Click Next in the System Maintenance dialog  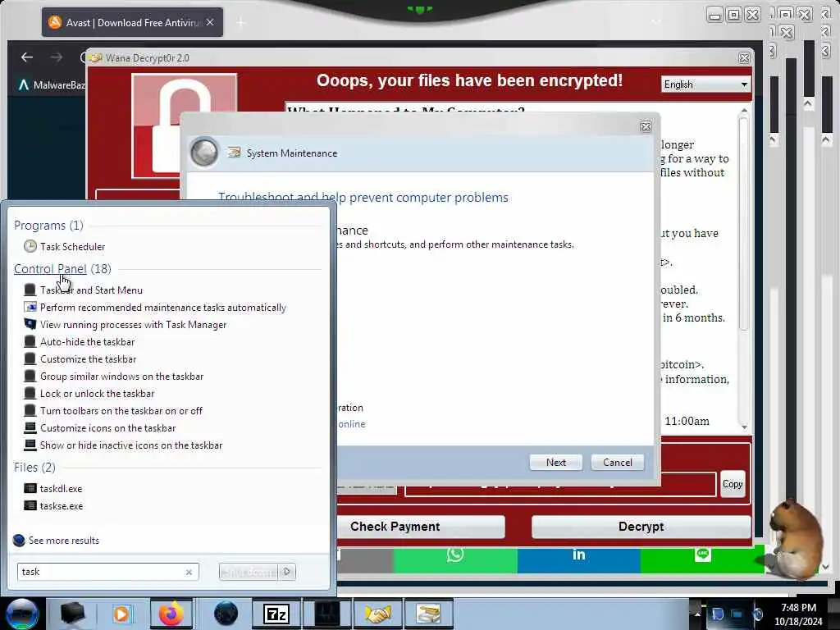click(555, 463)
